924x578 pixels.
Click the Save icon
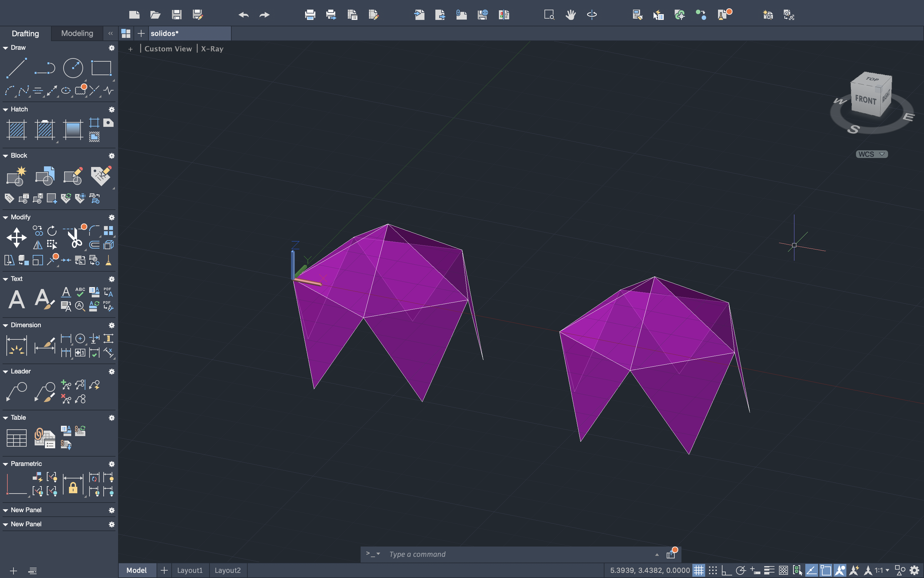coord(176,15)
